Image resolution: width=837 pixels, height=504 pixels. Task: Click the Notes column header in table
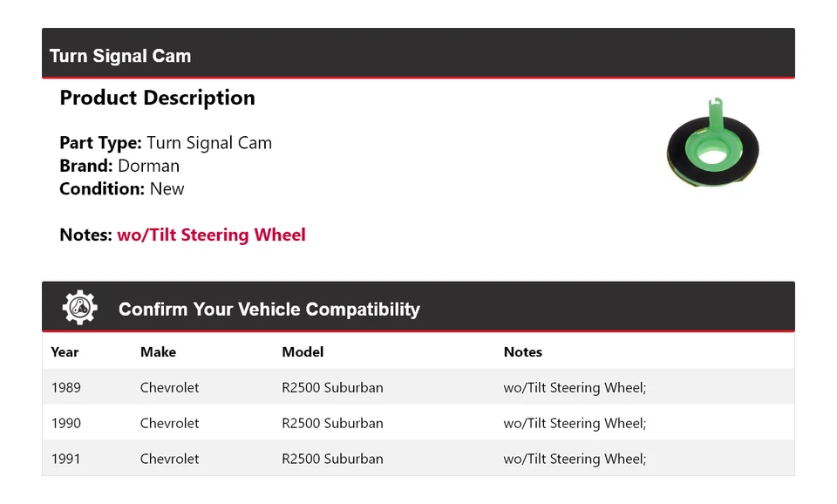pyautogui.click(x=522, y=352)
